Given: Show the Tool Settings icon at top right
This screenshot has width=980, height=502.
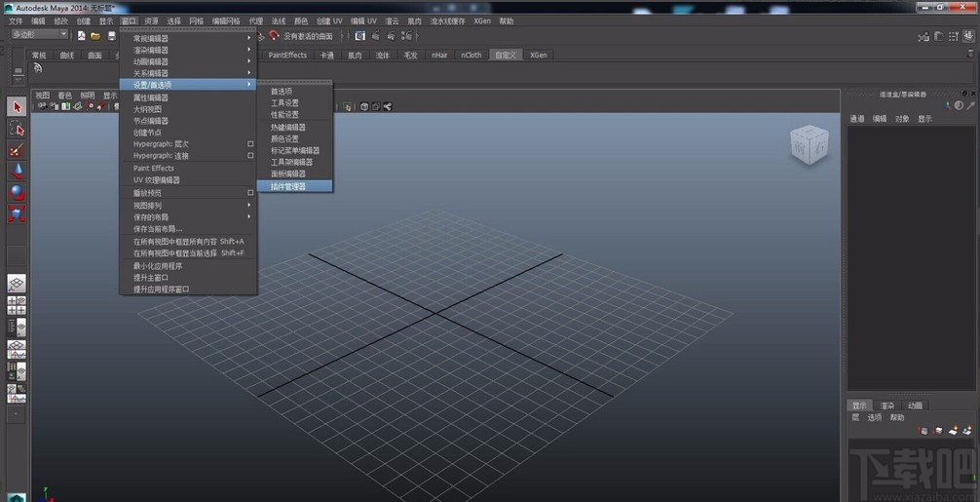Looking at the screenshot, I should (x=954, y=37).
